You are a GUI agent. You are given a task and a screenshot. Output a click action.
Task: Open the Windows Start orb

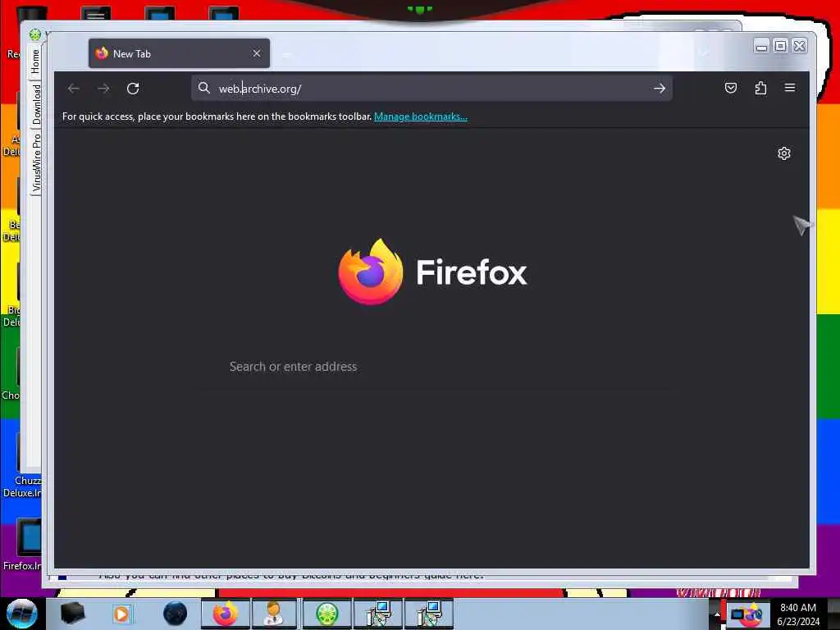22,614
